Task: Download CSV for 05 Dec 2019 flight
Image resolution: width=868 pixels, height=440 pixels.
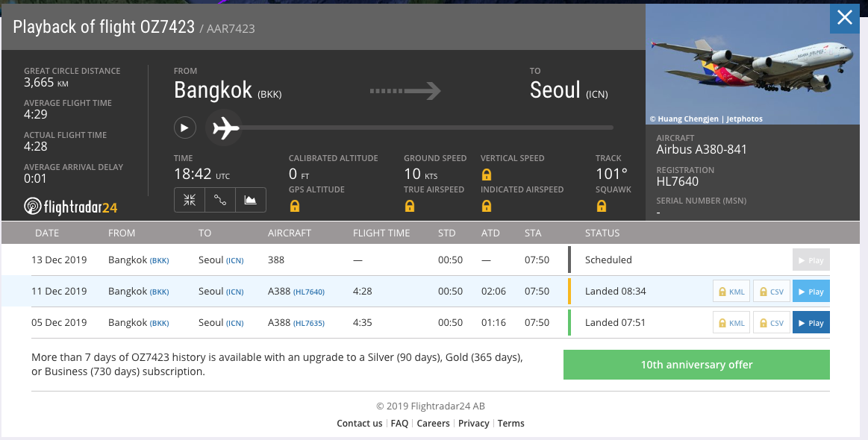Action: point(772,323)
